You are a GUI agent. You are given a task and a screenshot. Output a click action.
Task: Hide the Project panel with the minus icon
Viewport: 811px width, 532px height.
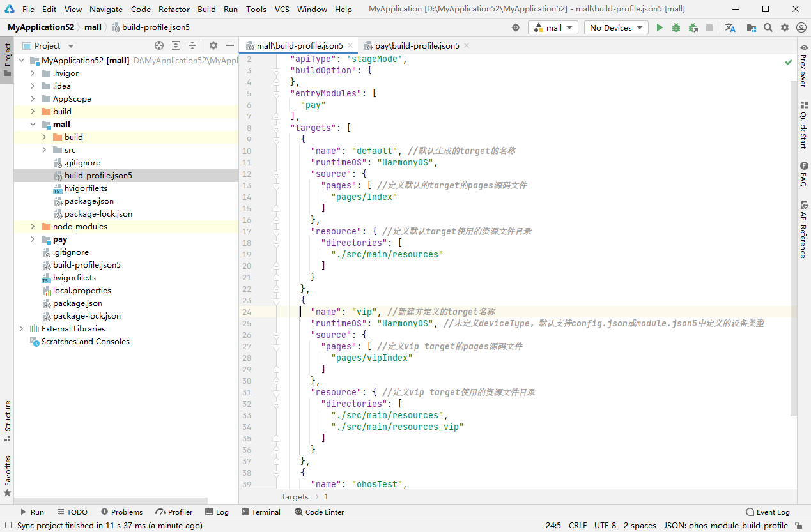click(230, 45)
